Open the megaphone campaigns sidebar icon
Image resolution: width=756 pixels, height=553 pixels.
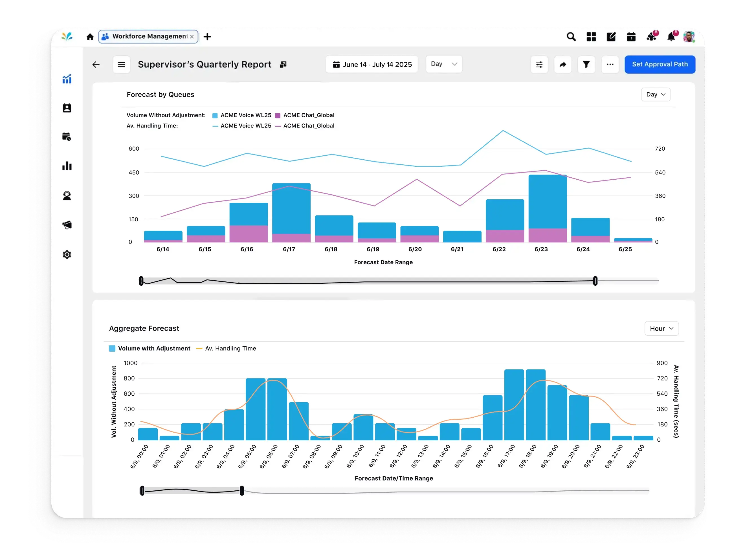point(67,225)
